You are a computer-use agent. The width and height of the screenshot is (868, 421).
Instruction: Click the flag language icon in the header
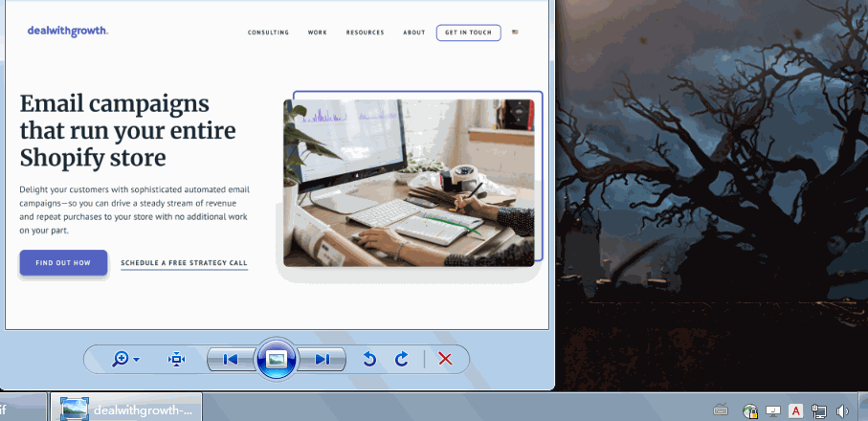coord(516,33)
